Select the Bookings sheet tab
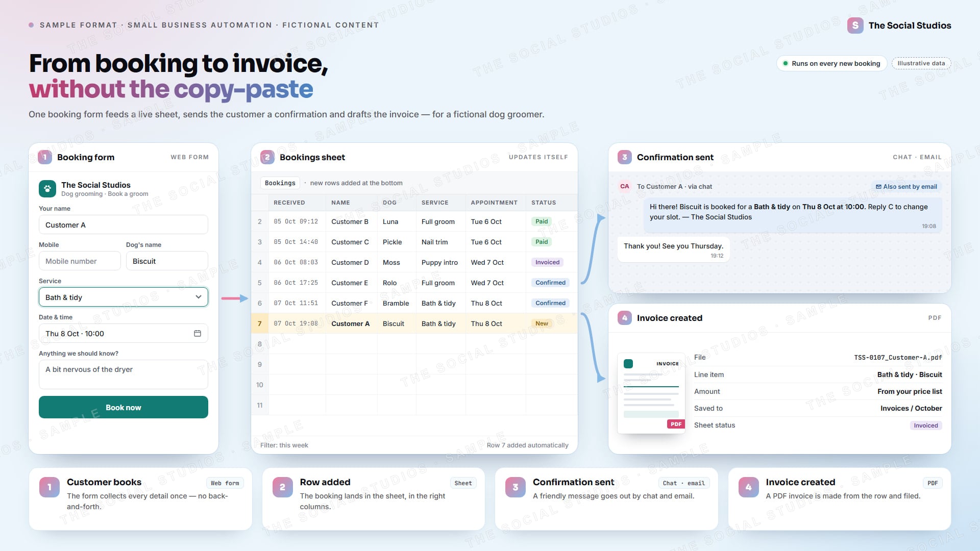Screen dimensions: 980x551 (x=280, y=183)
